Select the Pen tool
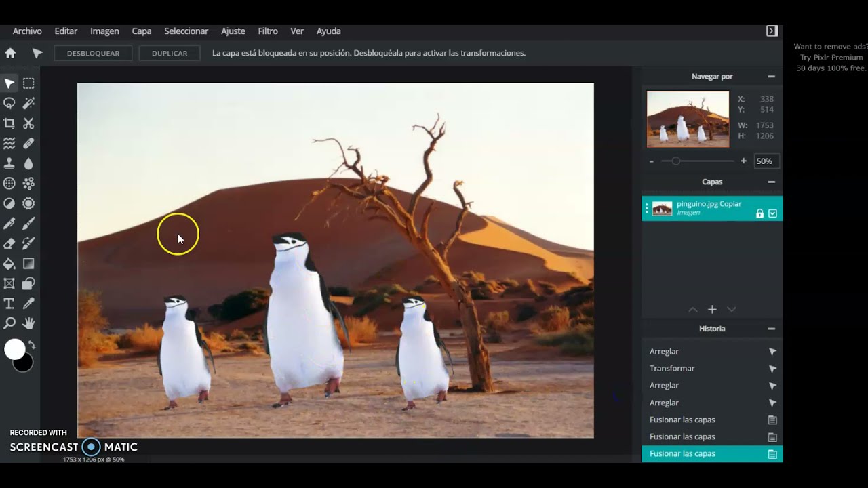Viewport: 868px width, 488px height. tap(9, 223)
